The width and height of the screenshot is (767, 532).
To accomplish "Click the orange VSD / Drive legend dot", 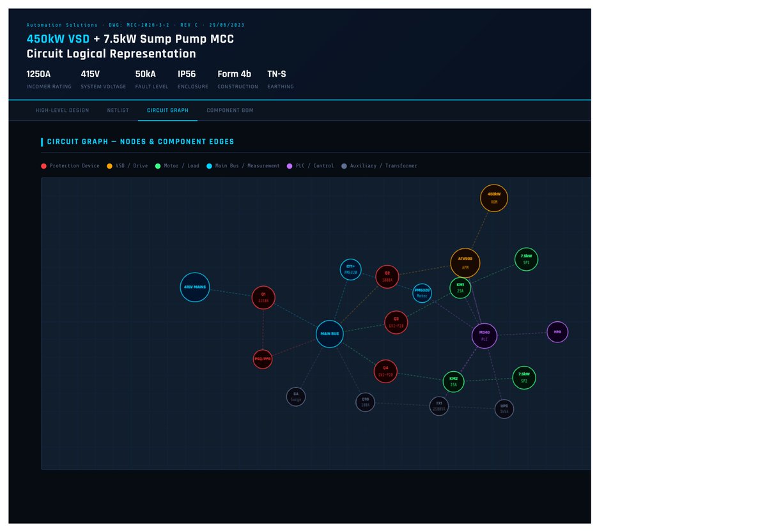I will click(x=109, y=166).
